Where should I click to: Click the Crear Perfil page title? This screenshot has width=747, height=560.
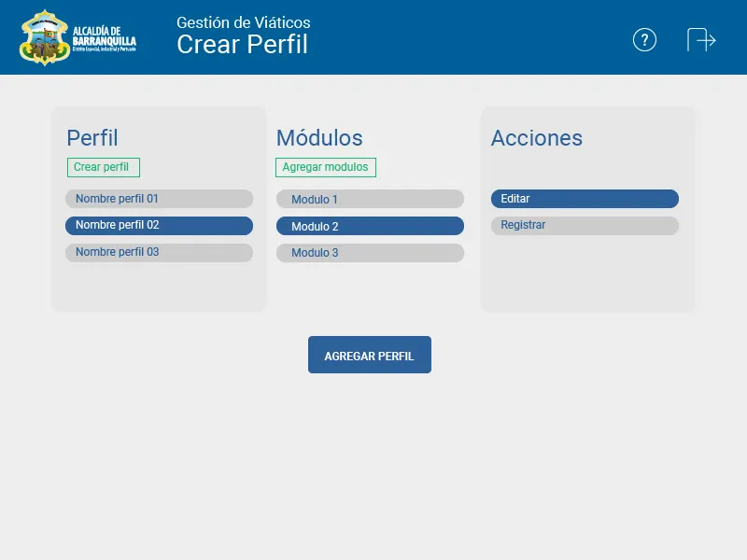tap(243, 44)
